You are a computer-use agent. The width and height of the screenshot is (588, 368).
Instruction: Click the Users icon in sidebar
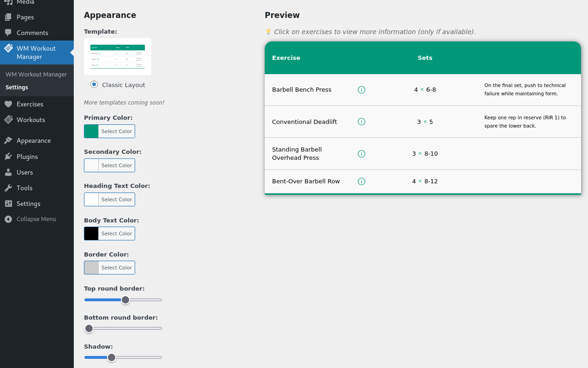tap(8, 172)
